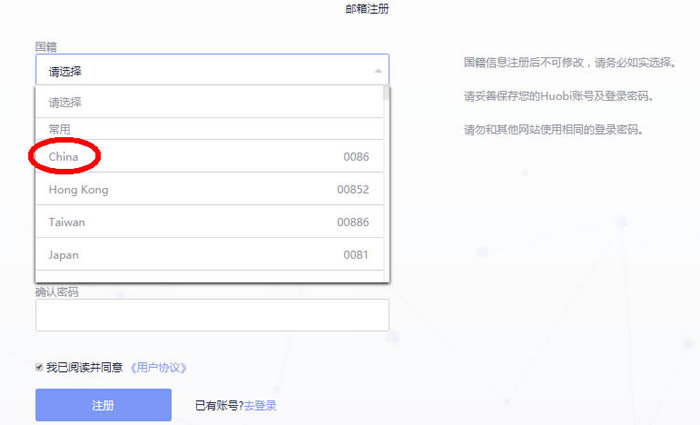
Task: Click the nationality dropdown arrow
Action: (377, 71)
